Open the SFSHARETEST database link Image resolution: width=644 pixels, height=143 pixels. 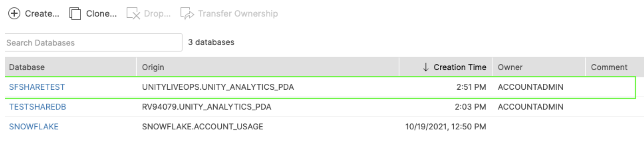37,87
